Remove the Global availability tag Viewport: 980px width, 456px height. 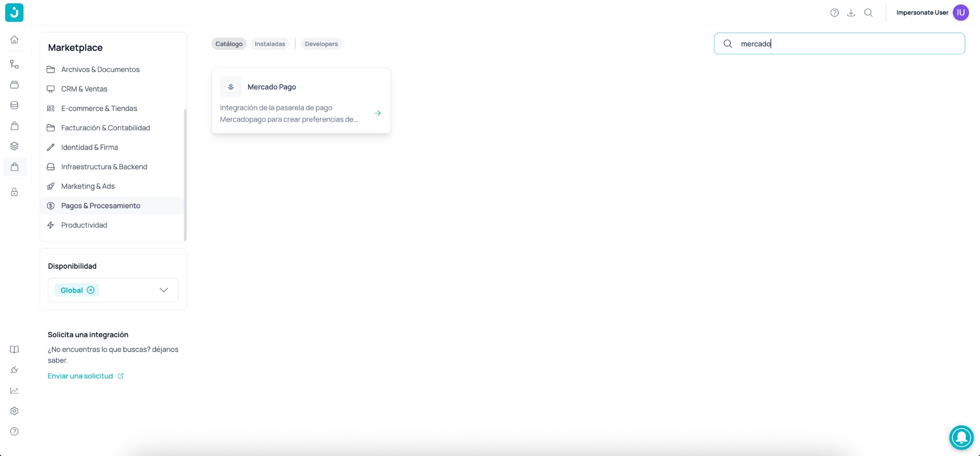[90, 290]
